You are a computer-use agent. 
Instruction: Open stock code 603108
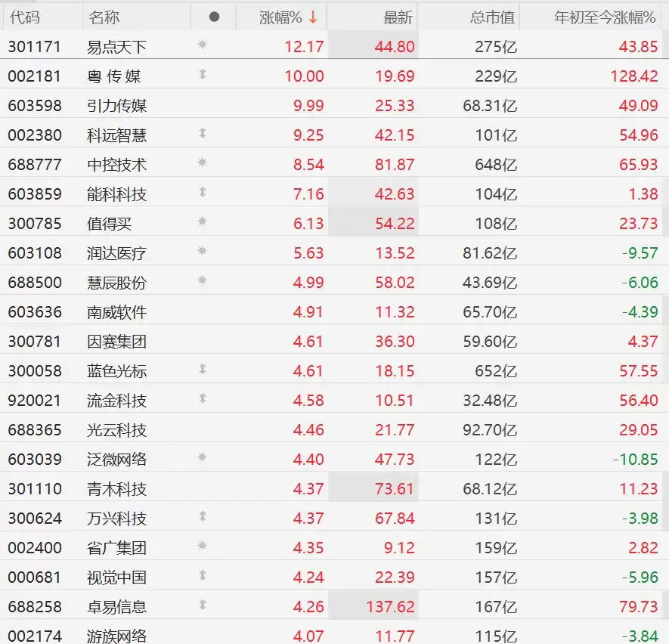[x=35, y=253]
